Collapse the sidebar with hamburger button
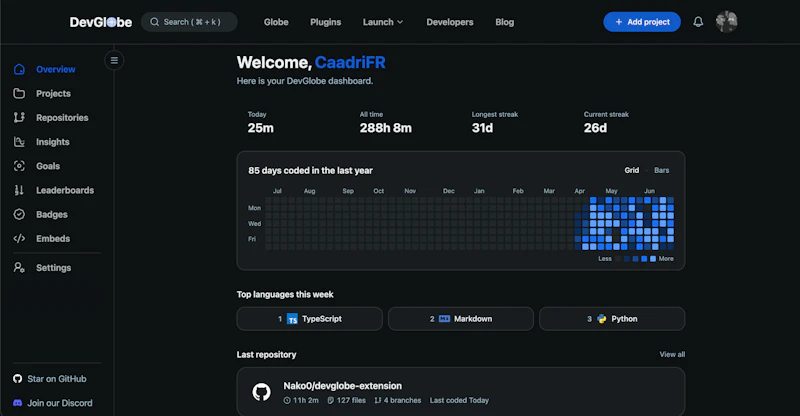The width and height of the screenshot is (800, 416). (x=114, y=61)
